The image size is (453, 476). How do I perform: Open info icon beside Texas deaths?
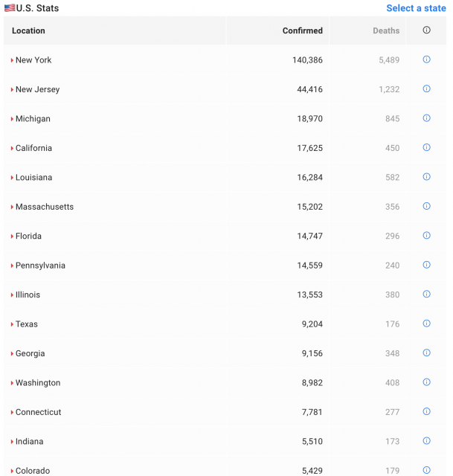click(x=426, y=324)
